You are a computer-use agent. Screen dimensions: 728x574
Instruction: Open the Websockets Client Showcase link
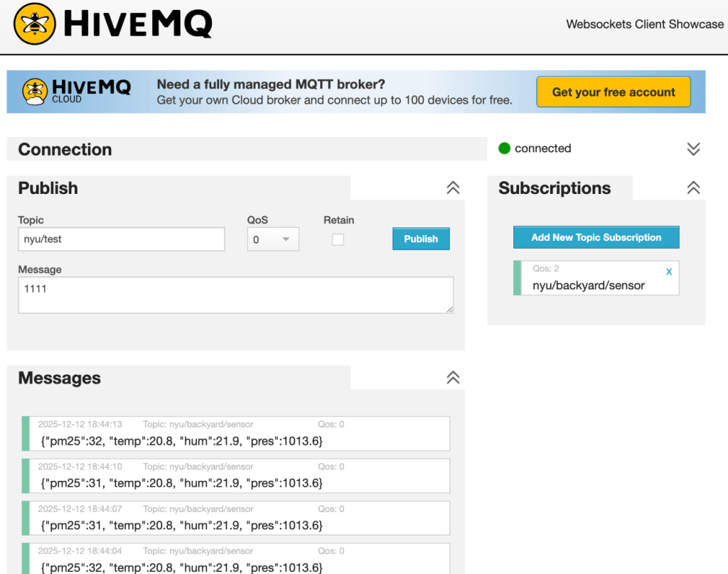click(x=643, y=23)
